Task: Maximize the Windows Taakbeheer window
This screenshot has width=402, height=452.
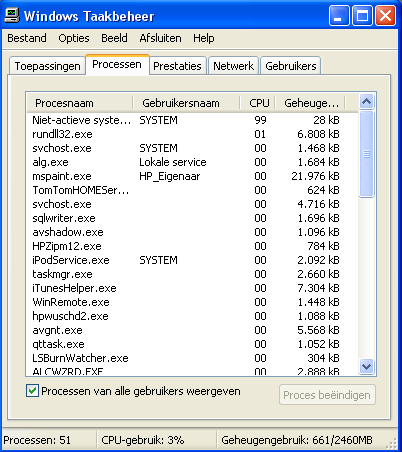Action: point(362,16)
